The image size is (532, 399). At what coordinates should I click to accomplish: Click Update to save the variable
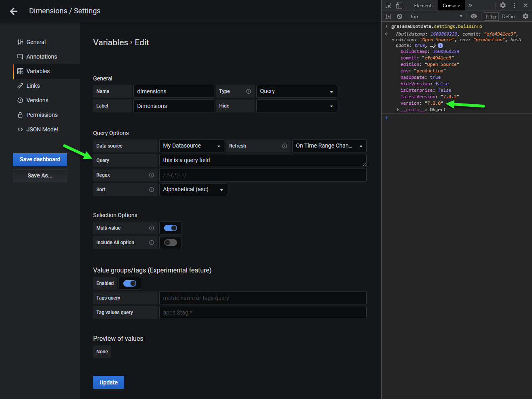point(108,382)
